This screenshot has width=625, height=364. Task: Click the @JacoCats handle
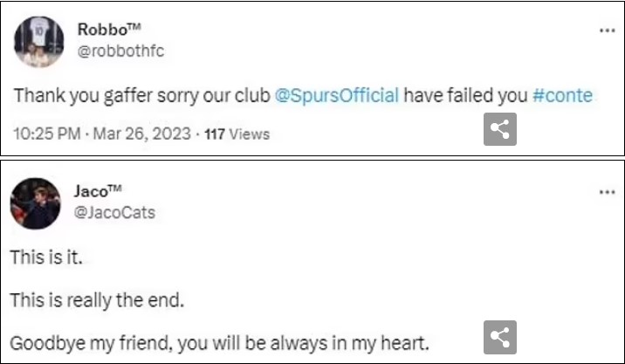pos(116,212)
